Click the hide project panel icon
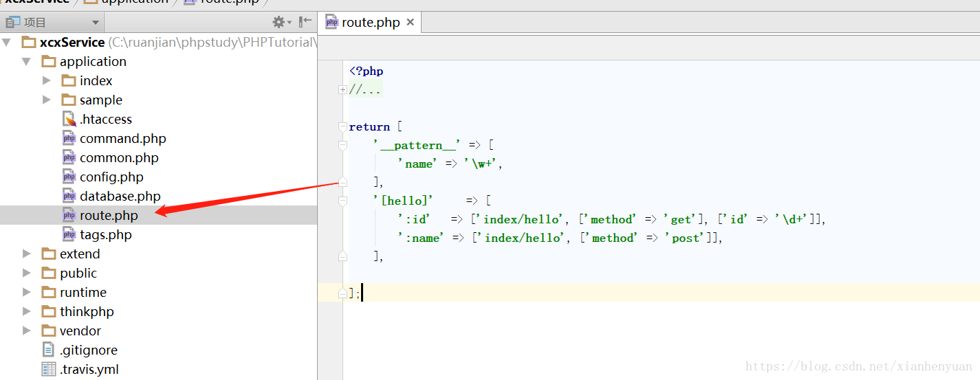This screenshot has height=380, width=980. tap(305, 22)
